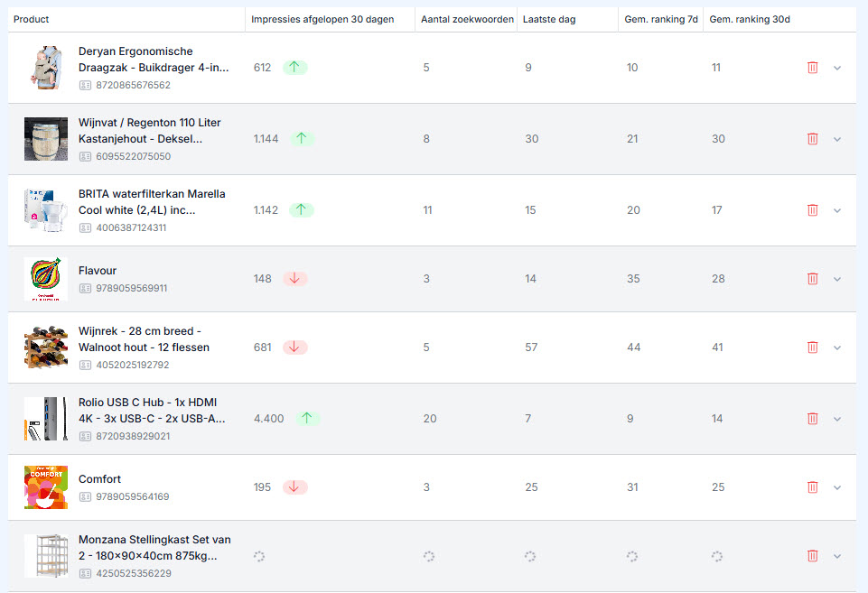Screen dimensions: 868x593
Task: Click red down arrow beside 681 impressions
Action: (x=294, y=347)
